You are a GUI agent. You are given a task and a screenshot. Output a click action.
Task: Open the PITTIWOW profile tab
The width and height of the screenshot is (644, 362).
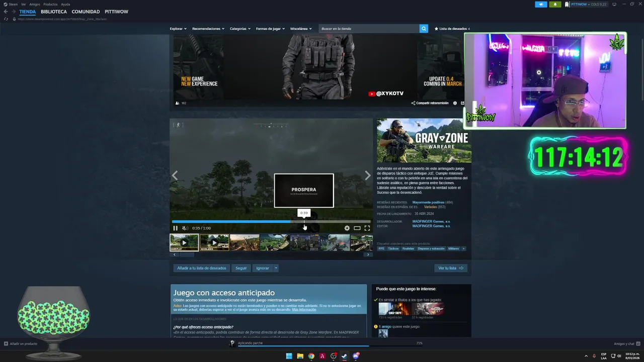coord(116,12)
